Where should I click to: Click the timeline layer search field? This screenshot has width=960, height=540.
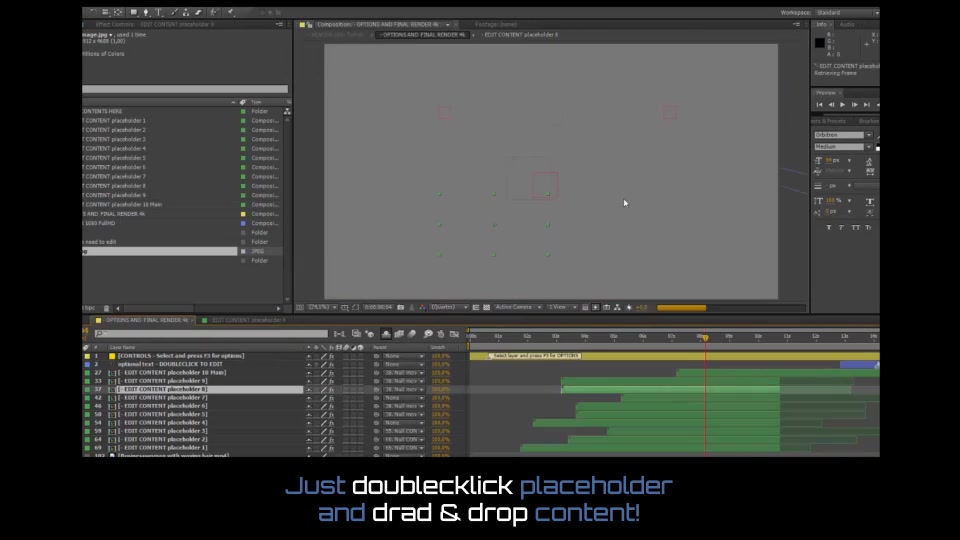coord(211,334)
